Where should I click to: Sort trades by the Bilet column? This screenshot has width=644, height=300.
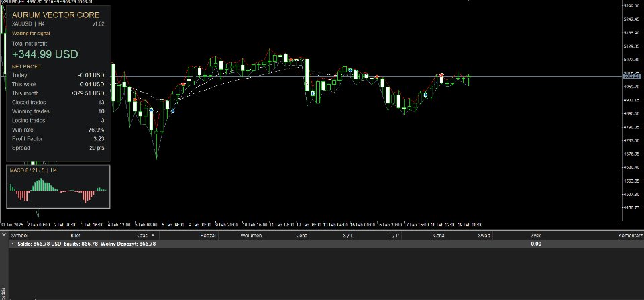76,236
